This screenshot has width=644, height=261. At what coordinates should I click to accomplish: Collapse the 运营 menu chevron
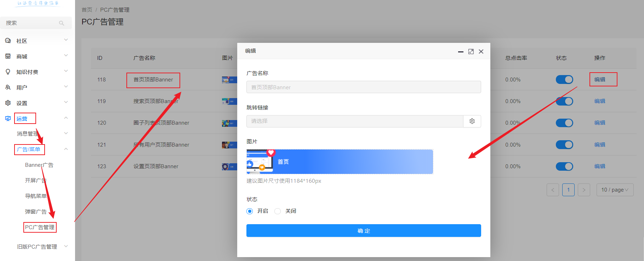pos(66,118)
